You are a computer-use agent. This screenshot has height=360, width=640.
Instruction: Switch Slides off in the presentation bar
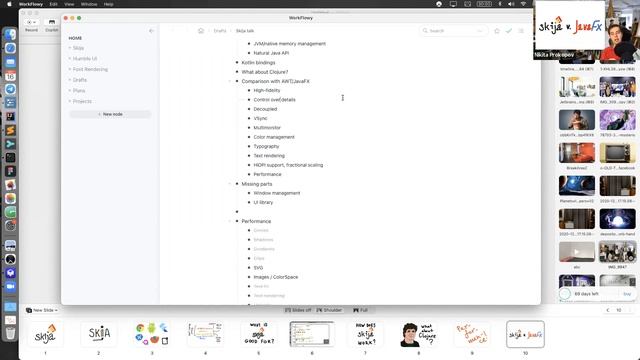298,310
